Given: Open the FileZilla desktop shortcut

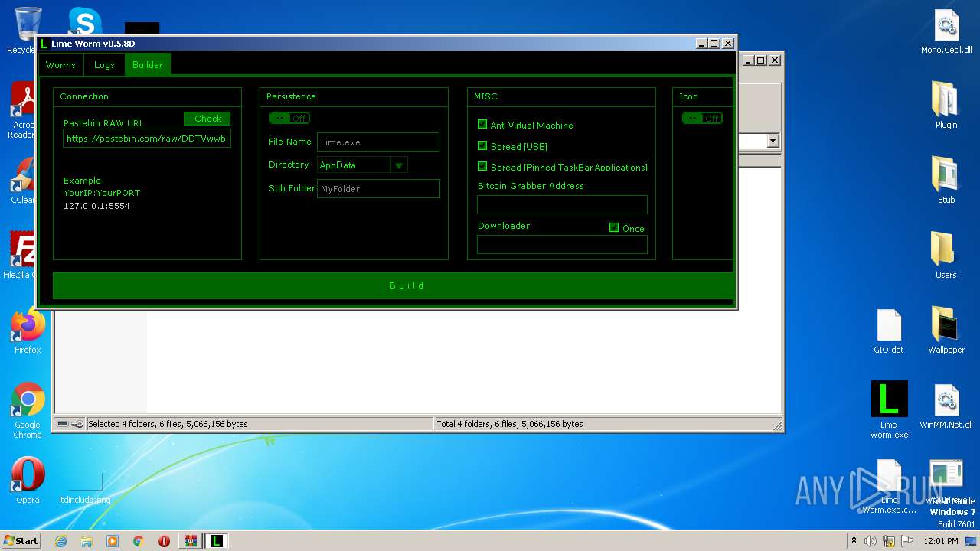Looking at the screenshot, I should (x=23, y=254).
